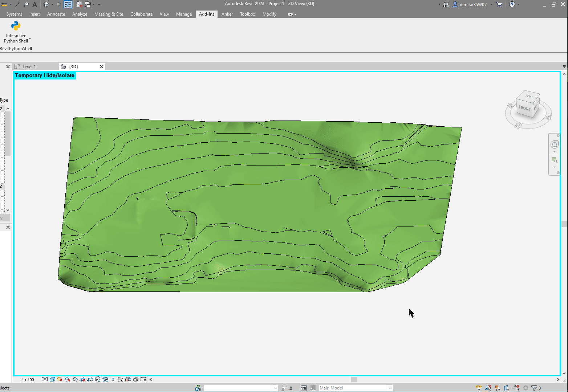Expand the Zoom options dropdown in navigation bar

click(x=554, y=167)
